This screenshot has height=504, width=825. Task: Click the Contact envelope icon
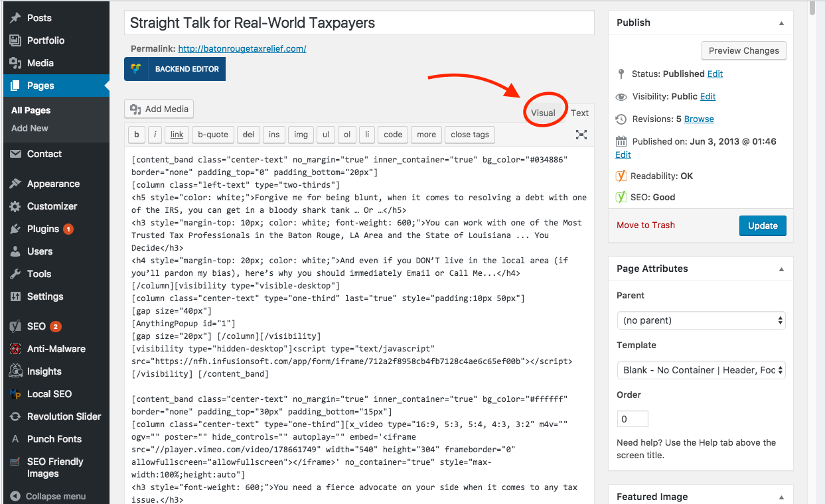pos(15,154)
